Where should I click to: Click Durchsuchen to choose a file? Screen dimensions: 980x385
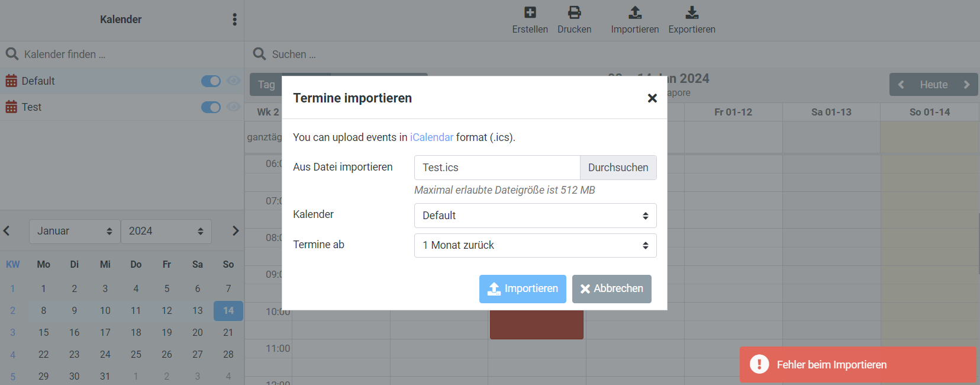(x=618, y=168)
